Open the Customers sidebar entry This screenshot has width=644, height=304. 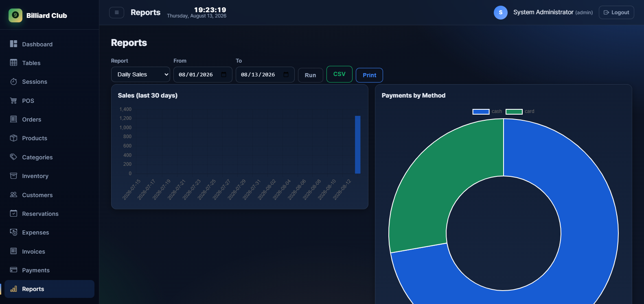tap(49, 195)
